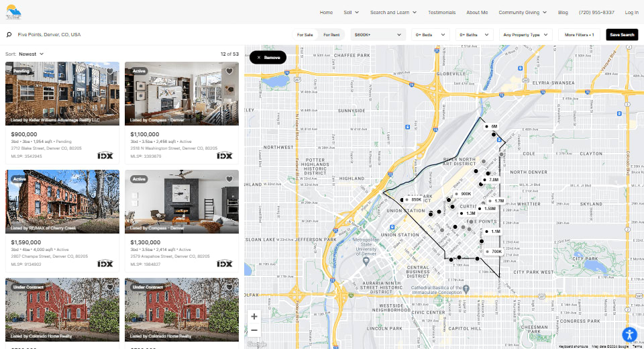
Task: Click the $1,590,000 price text
Action: 26,242
